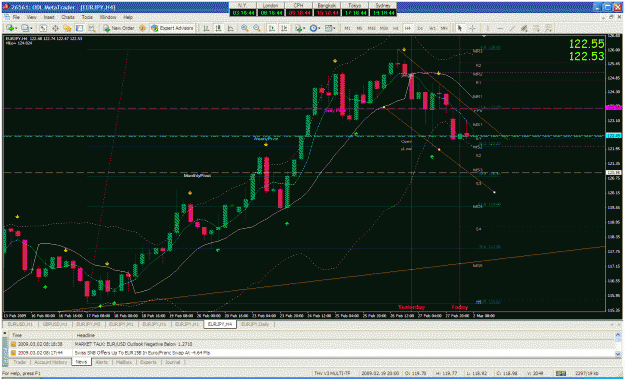Select the M30 timeframe

click(x=384, y=28)
